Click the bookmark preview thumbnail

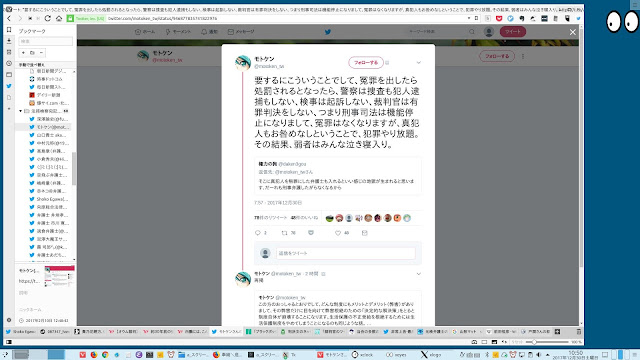point(60,276)
